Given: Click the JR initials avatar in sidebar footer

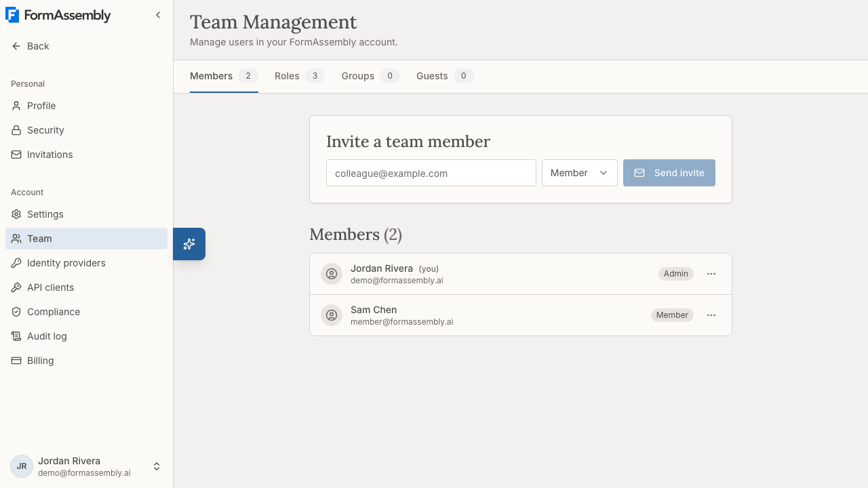Looking at the screenshot, I should tap(22, 466).
